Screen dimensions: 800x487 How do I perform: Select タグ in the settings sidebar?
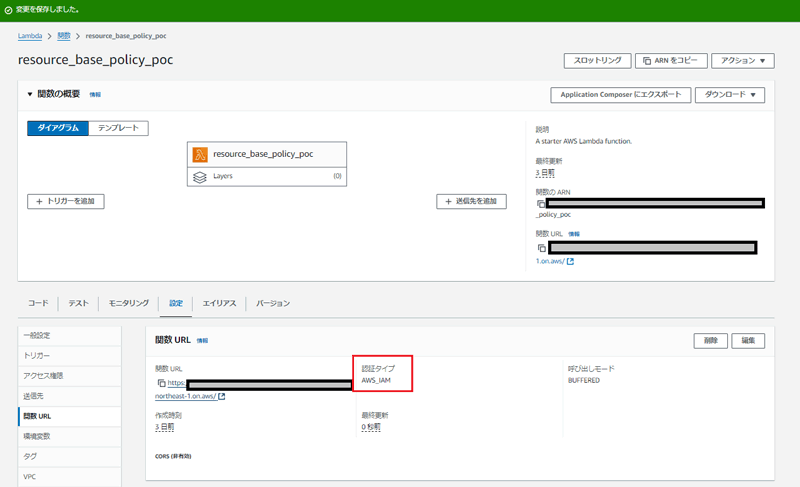coord(70,456)
